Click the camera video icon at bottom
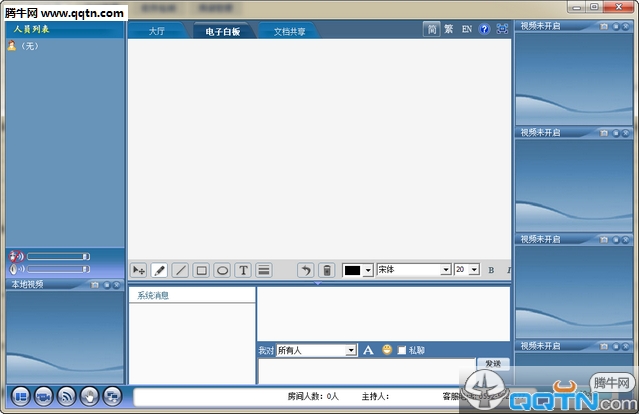The width and height of the screenshot is (639, 414). (43, 396)
